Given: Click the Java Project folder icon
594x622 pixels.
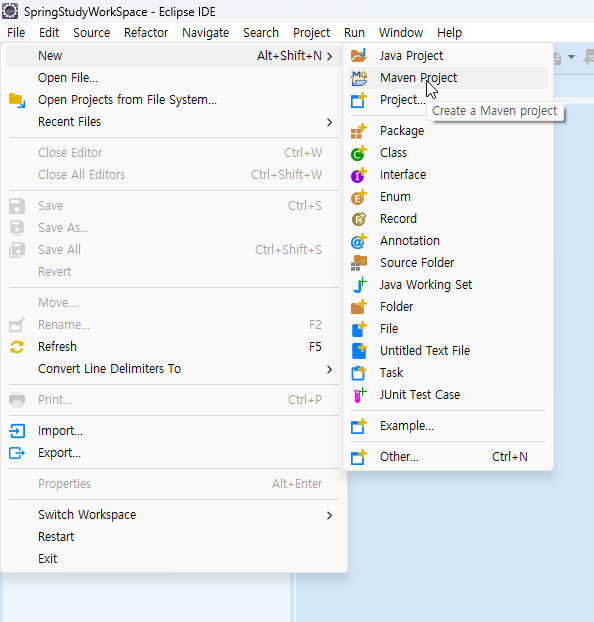Looking at the screenshot, I should (359, 56).
